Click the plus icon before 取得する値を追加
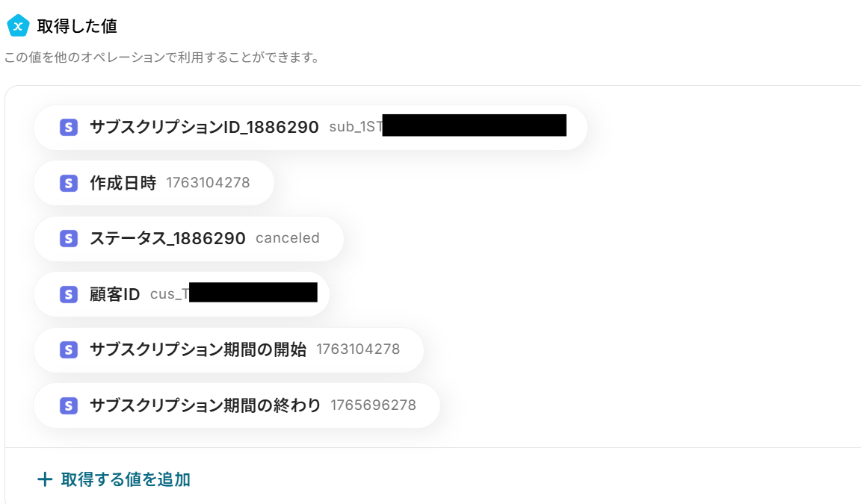This screenshot has width=861, height=504. (45, 479)
